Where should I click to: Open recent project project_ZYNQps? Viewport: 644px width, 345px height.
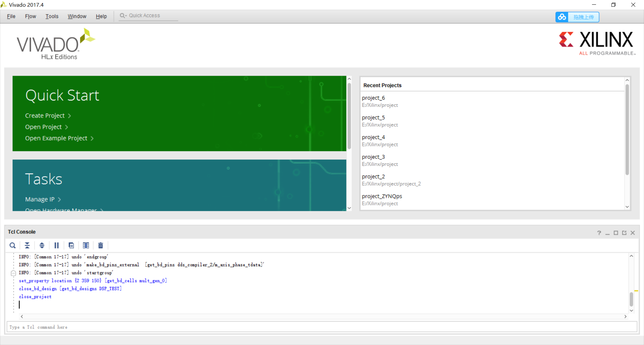click(x=382, y=196)
